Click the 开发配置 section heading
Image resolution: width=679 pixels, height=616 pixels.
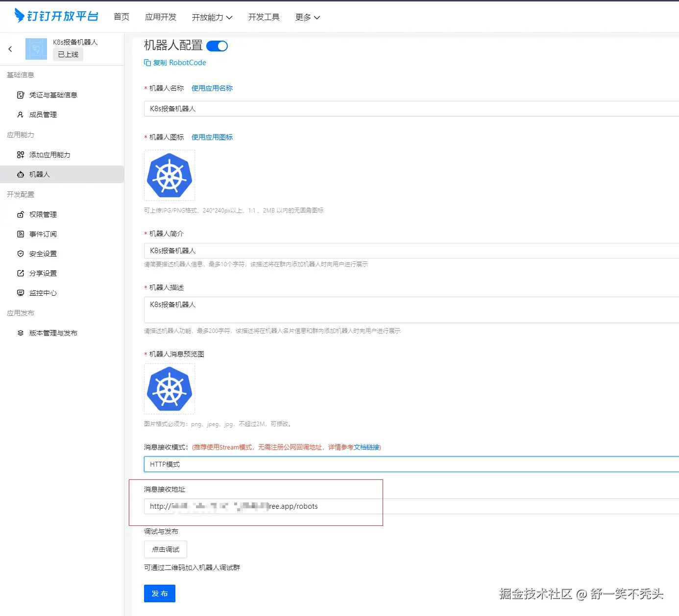21,194
